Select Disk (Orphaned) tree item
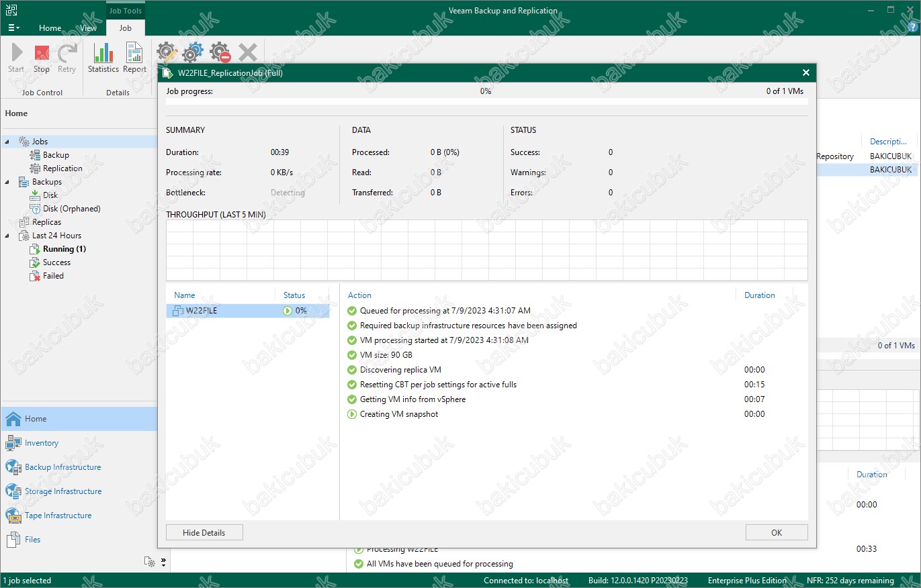This screenshot has height=588, width=921. (x=71, y=209)
